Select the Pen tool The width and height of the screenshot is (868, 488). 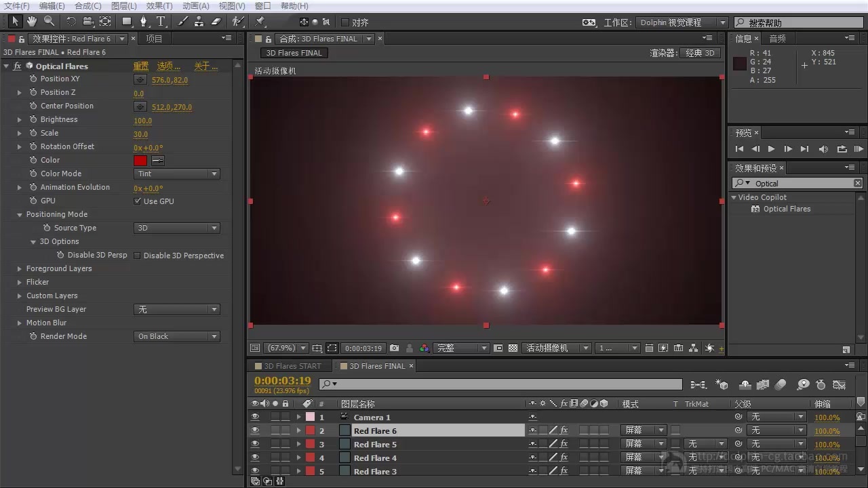144,22
